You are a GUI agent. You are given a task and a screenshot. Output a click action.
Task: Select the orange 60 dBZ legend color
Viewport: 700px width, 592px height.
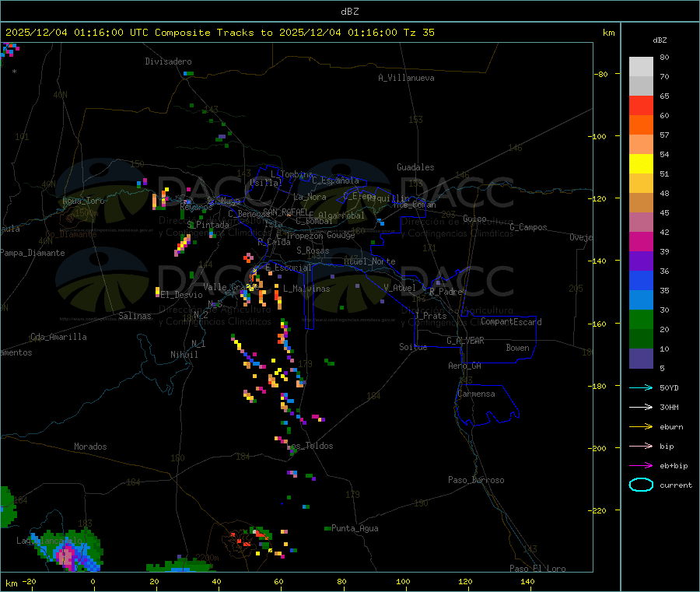point(641,125)
